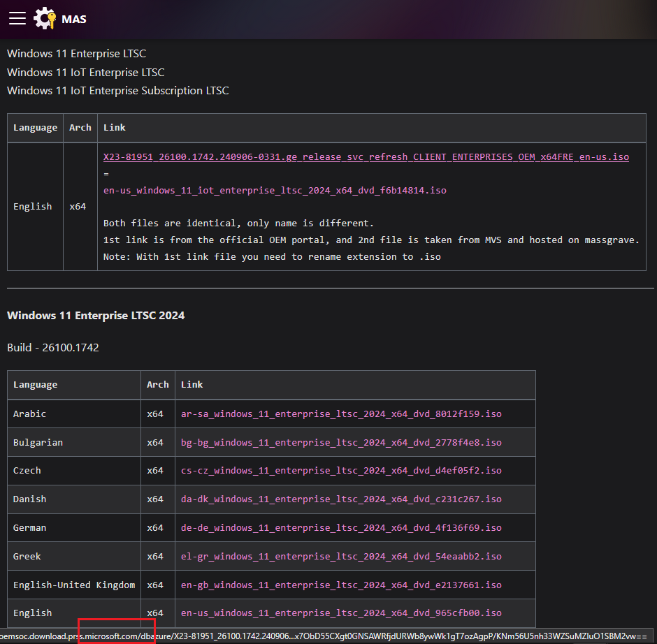This screenshot has width=657, height=644.
Task: Click the x64 cell in the IoT English row
Action: tap(80, 207)
